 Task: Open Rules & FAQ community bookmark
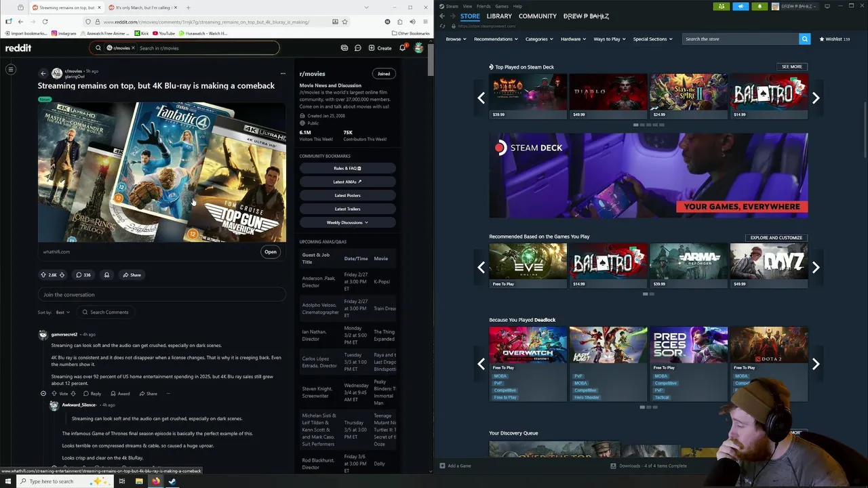(x=347, y=168)
